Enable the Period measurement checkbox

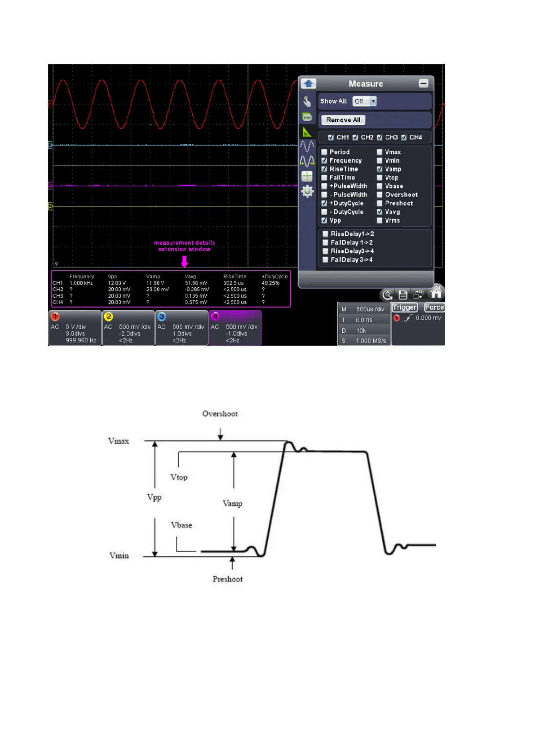coord(324,152)
